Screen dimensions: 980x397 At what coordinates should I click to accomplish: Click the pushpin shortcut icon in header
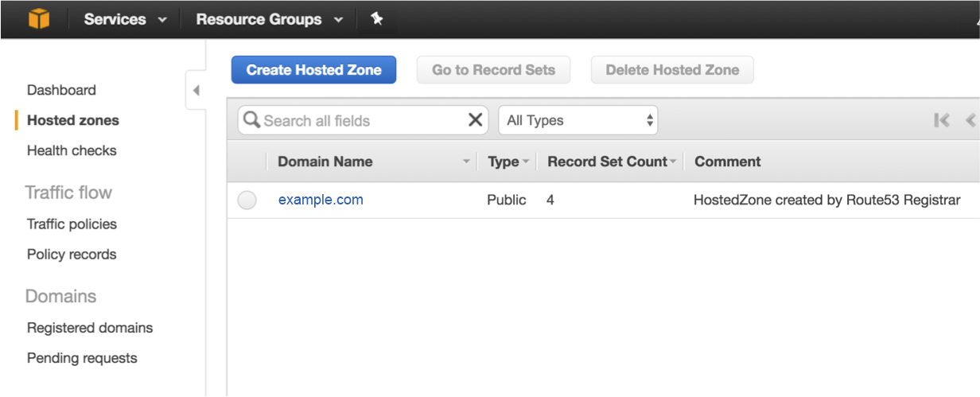point(377,19)
